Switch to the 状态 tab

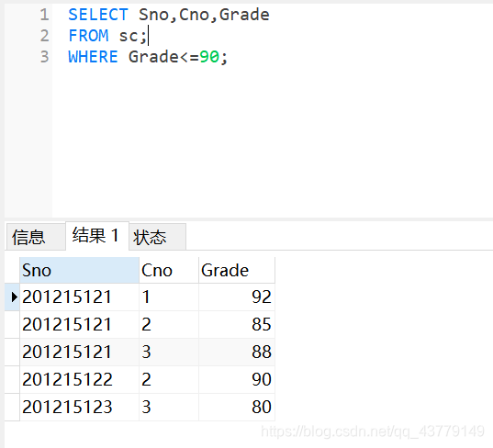(157, 237)
